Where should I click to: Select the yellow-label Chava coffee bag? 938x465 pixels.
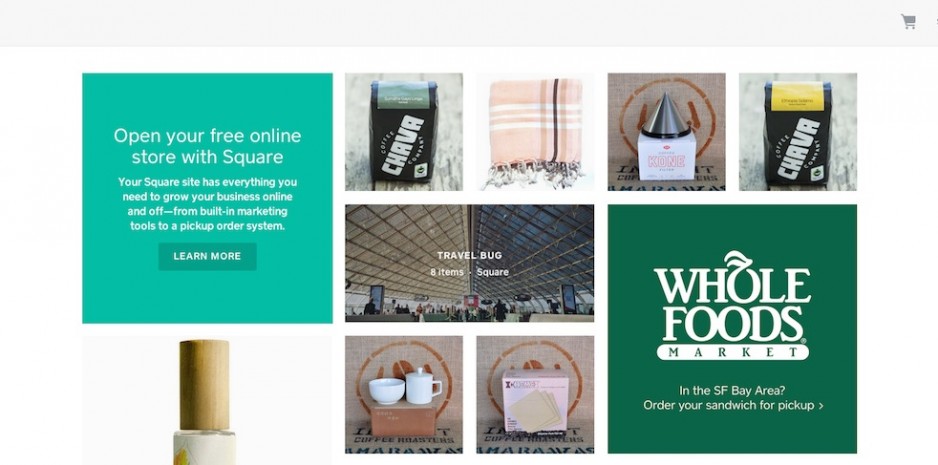(797, 132)
